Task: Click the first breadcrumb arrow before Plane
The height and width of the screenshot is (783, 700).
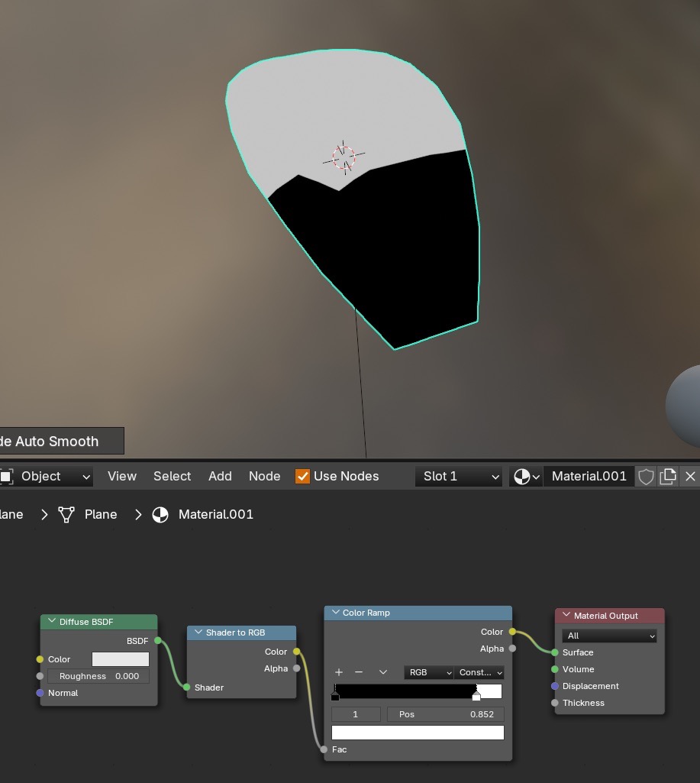Action: tap(44, 514)
